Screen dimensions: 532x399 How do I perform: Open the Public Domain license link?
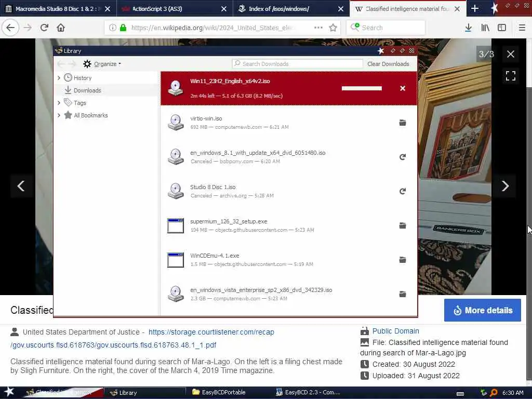[x=395, y=331]
